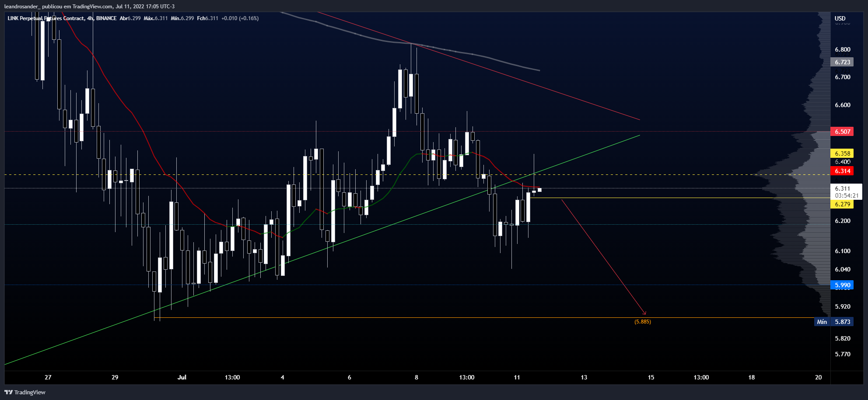Click the 13:00 label between Jul and 4

pos(232,377)
